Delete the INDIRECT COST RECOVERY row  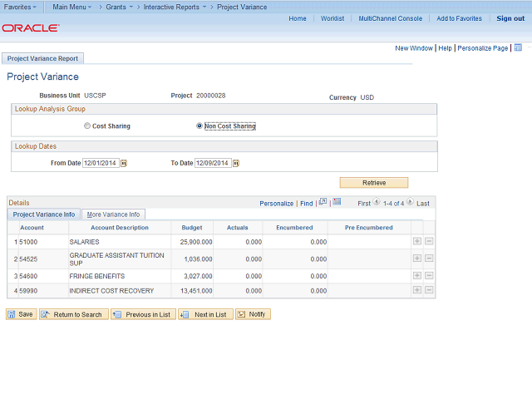[429, 290]
